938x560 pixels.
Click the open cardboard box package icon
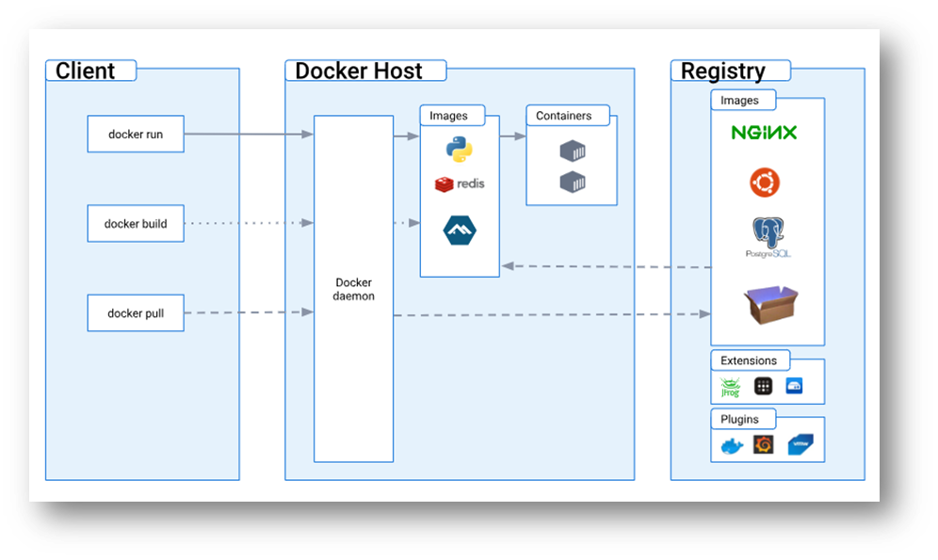770,305
